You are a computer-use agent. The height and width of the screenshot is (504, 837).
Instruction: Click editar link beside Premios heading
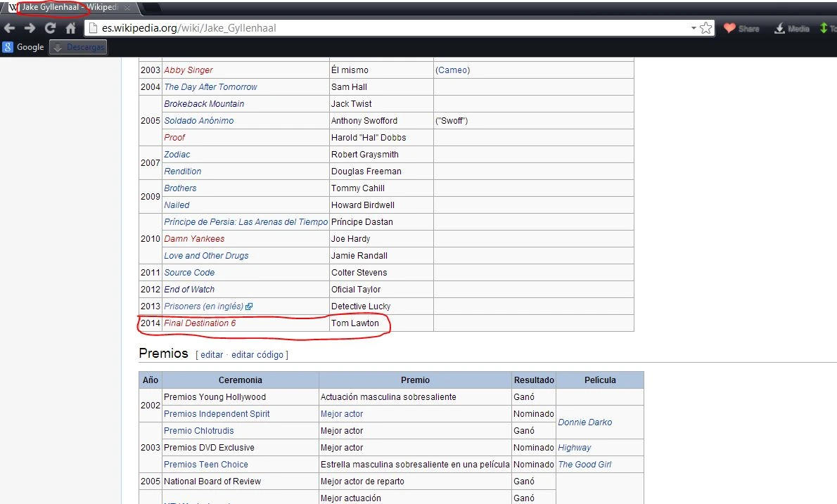pos(212,355)
